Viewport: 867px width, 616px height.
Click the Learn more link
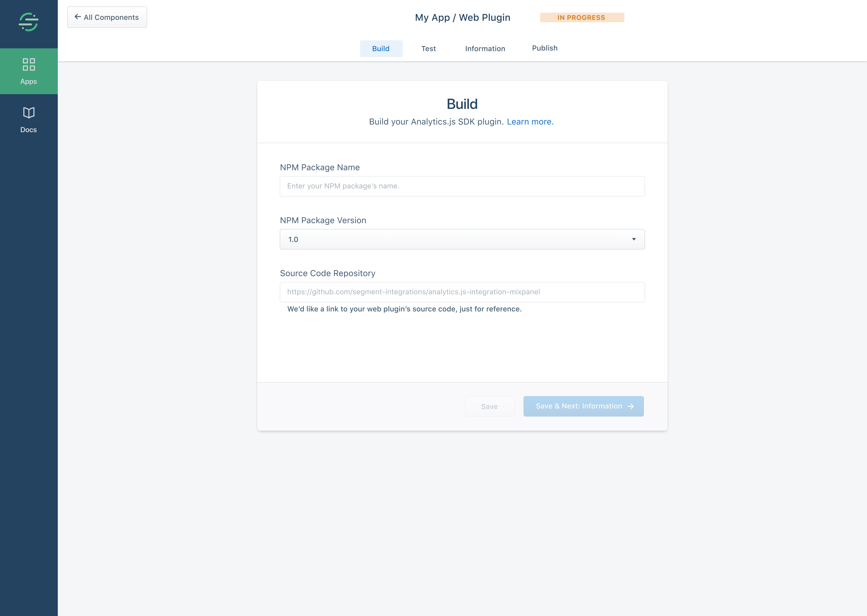pyautogui.click(x=530, y=122)
